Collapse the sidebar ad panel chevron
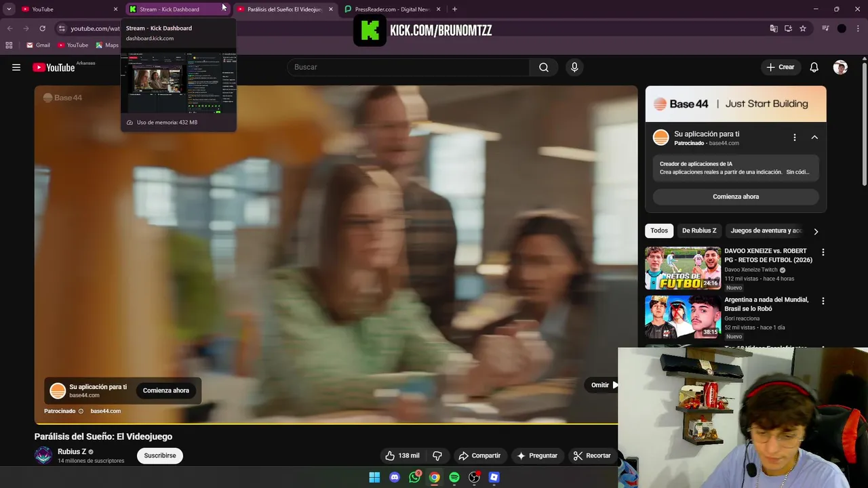The width and height of the screenshot is (868, 488). point(814,138)
